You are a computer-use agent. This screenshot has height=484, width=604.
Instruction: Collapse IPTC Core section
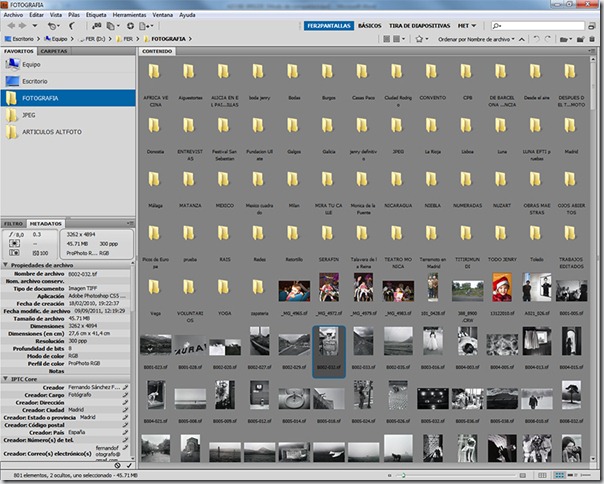tap(5, 379)
